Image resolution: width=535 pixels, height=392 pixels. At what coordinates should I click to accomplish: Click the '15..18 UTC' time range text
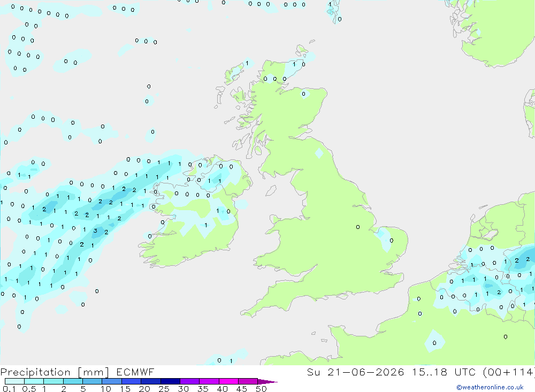click(x=444, y=372)
